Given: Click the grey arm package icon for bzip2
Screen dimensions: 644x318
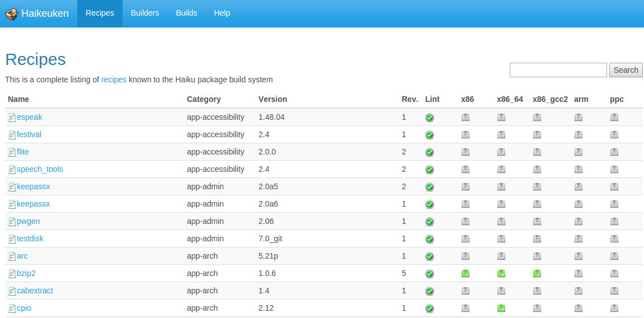Looking at the screenshot, I should point(579,274).
